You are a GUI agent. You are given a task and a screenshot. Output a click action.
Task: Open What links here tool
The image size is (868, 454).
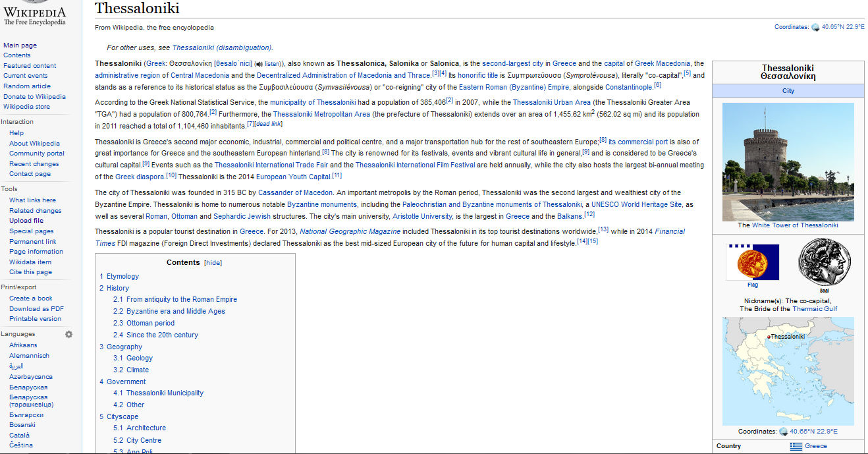coord(32,200)
